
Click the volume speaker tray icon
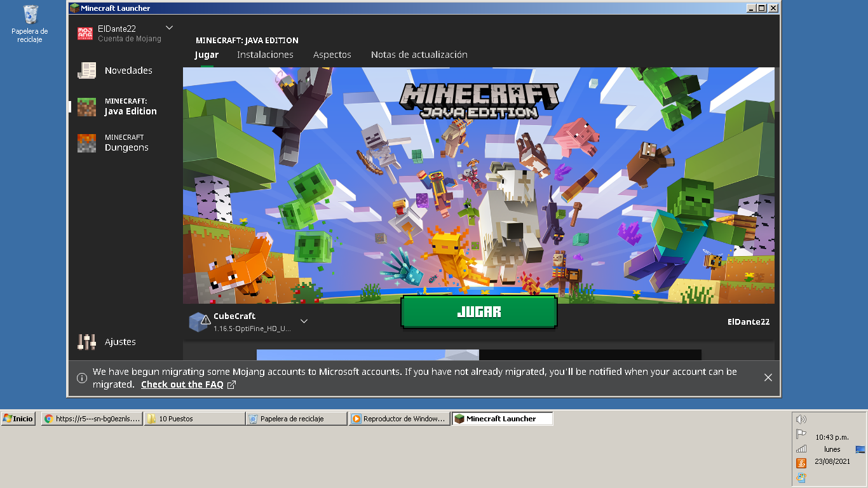click(x=801, y=419)
